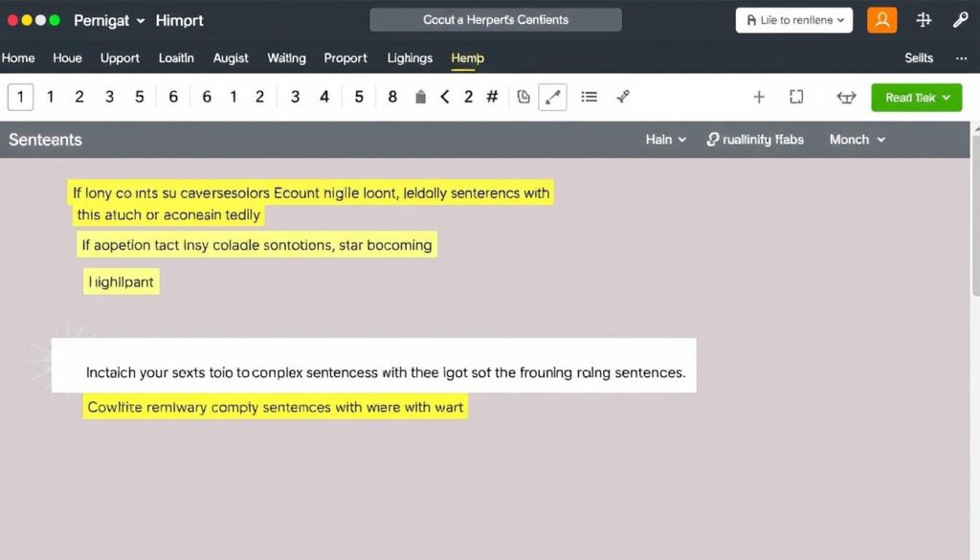This screenshot has height=560, width=980.
Task: Select the boxed diagonal pen-line tool
Action: click(x=552, y=97)
